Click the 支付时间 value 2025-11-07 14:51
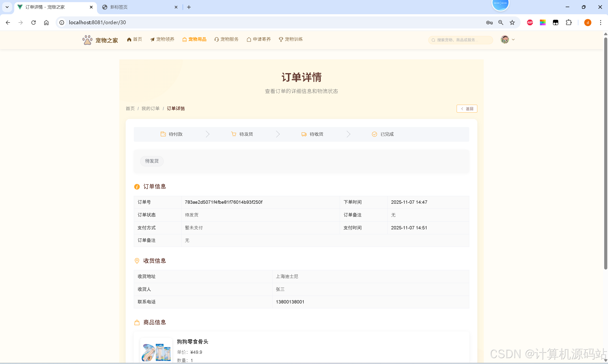 (409, 228)
